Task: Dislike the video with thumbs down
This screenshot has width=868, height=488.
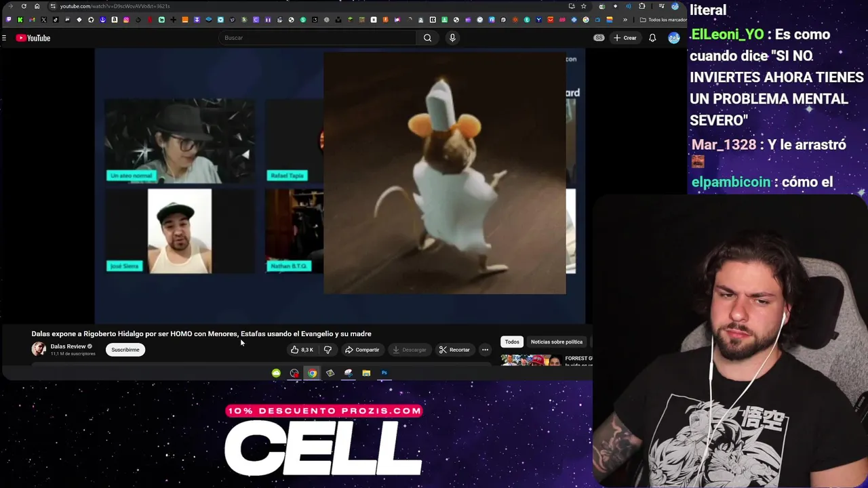Action: (328, 350)
